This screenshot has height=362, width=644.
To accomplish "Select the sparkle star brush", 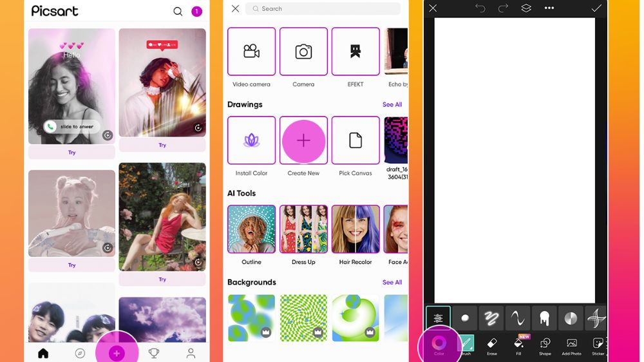I will pyautogui.click(x=596, y=318).
